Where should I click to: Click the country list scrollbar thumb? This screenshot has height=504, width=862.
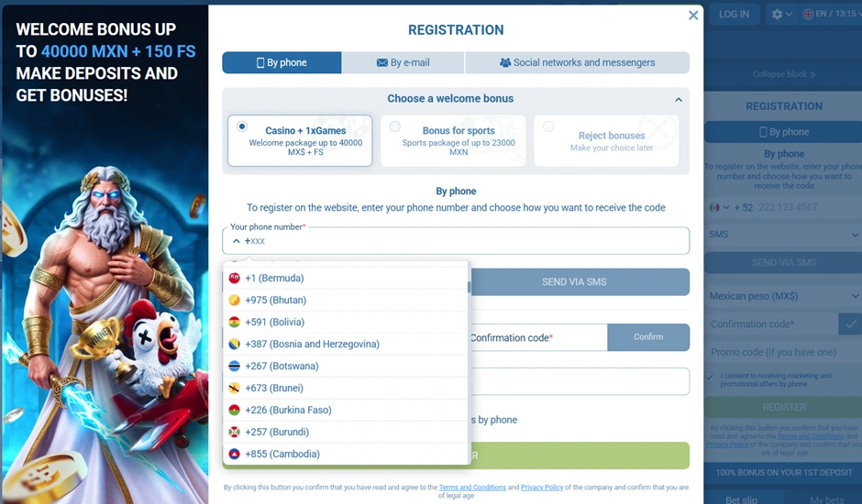[469, 287]
